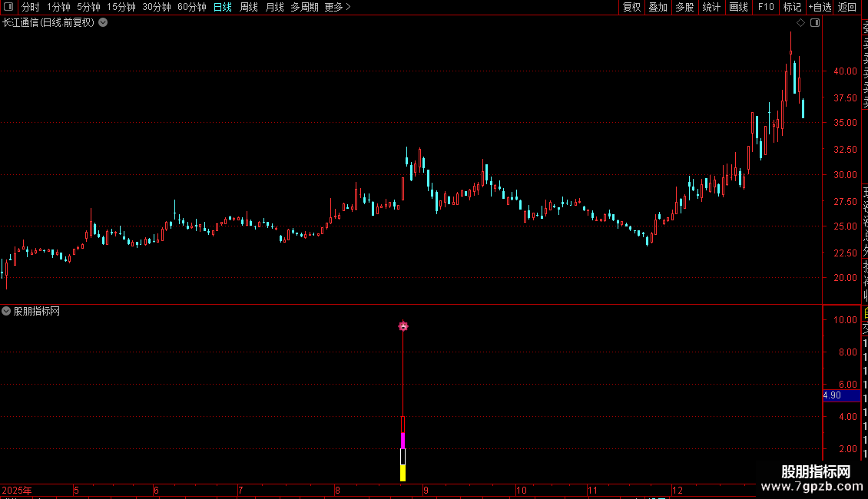Click the 2025年 date axis label
The image size is (868, 499).
(x=17, y=491)
